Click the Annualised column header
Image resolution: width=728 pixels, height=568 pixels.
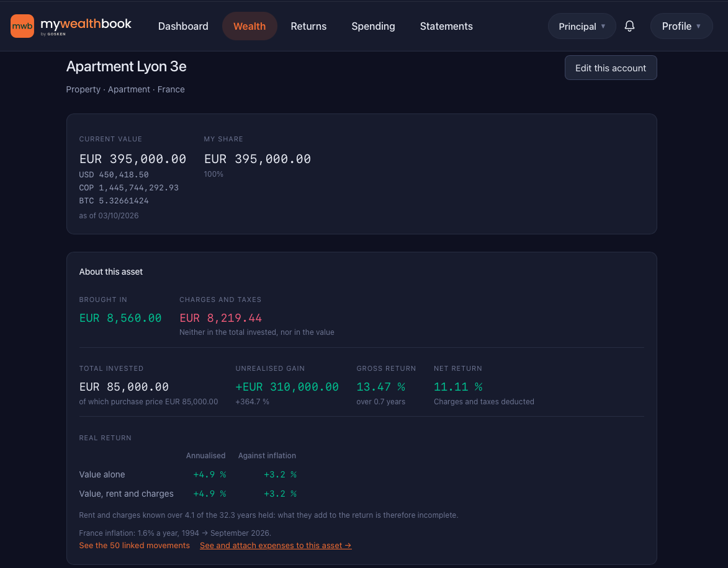click(205, 456)
